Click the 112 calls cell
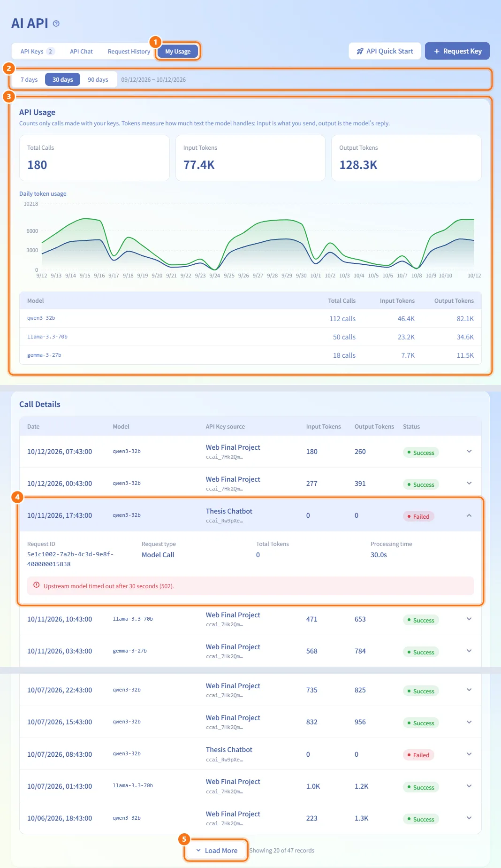 point(342,319)
